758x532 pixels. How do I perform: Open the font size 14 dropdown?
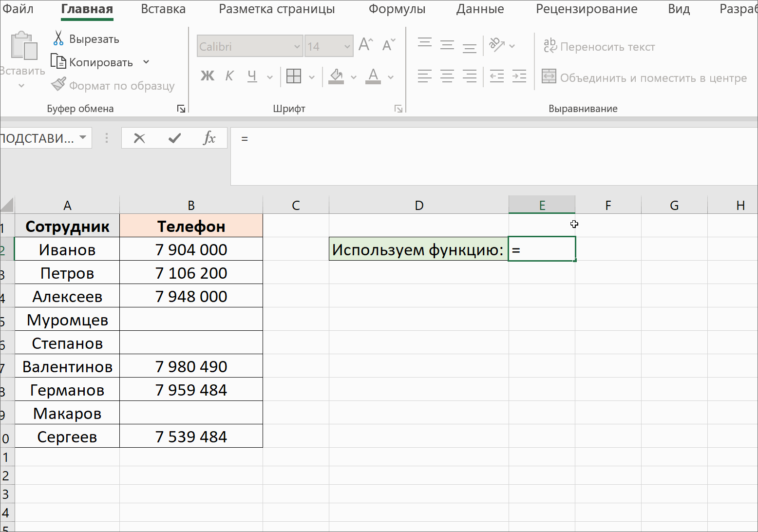tap(347, 47)
